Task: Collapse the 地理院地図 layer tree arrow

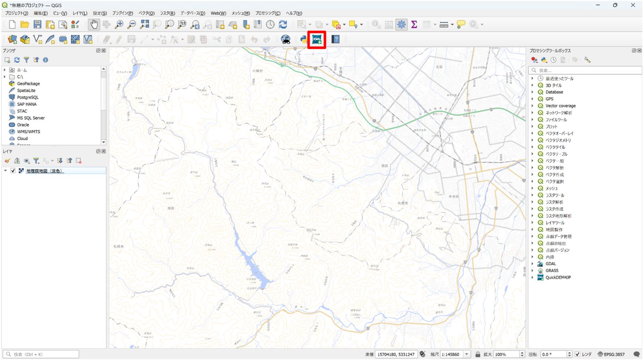Action: coord(5,171)
